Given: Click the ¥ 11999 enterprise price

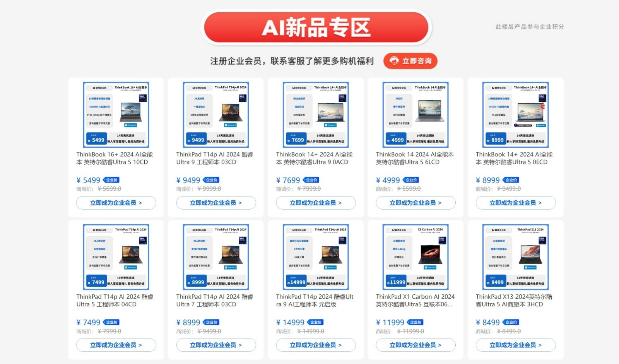Looking at the screenshot, I should click(x=390, y=323).
